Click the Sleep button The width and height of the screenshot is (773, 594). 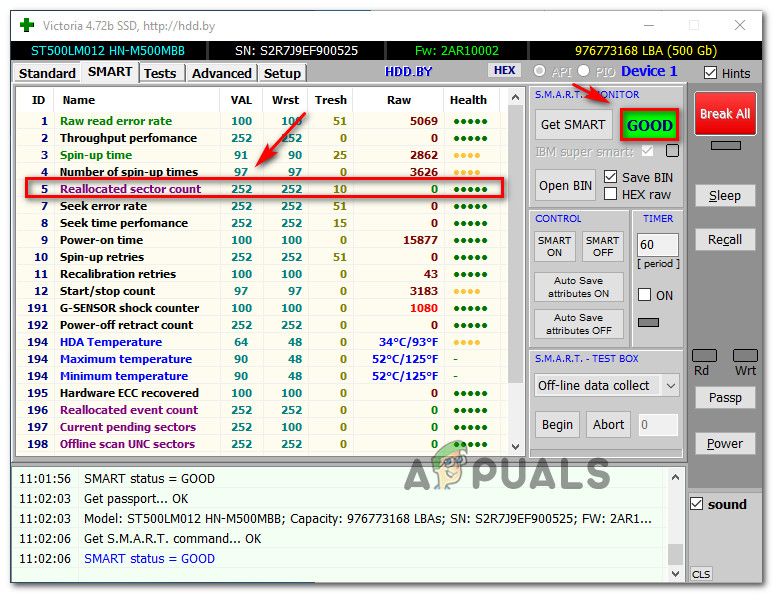[725, 196]
